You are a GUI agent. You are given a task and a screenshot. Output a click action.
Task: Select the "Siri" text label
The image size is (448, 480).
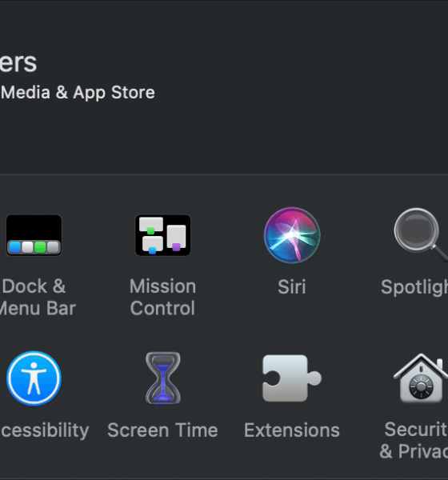tap(292, 287)
